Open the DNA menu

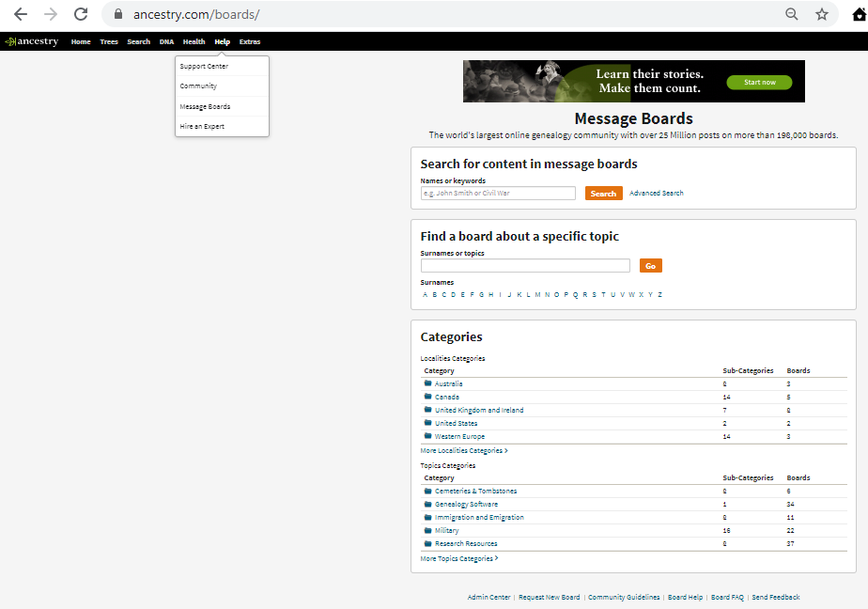coord(166,41)
